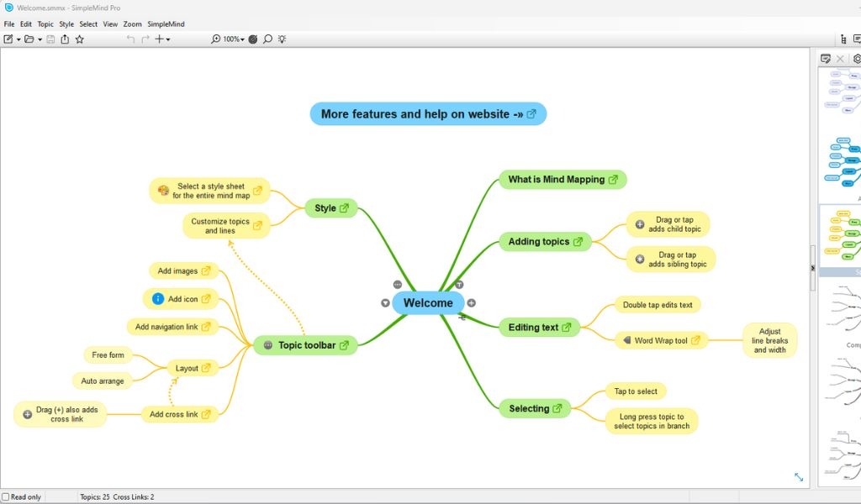
Task: Open the Topic menu
Action: (x=45, y=24)
